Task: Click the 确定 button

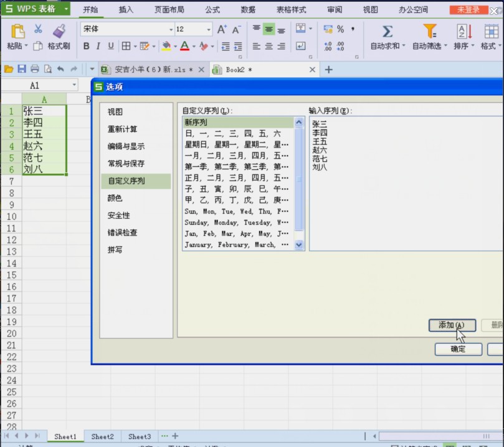Action: [x=458, y=349]
